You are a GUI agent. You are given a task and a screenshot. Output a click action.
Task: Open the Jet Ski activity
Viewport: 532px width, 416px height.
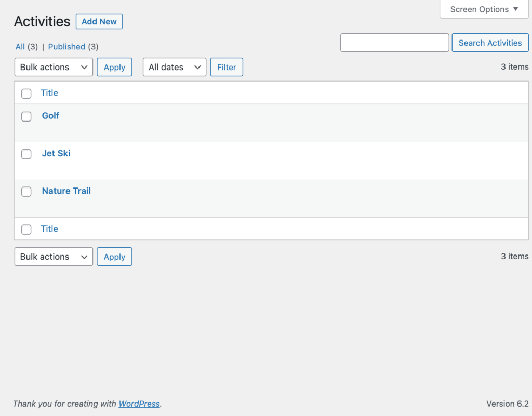click(x=56, y=153)
